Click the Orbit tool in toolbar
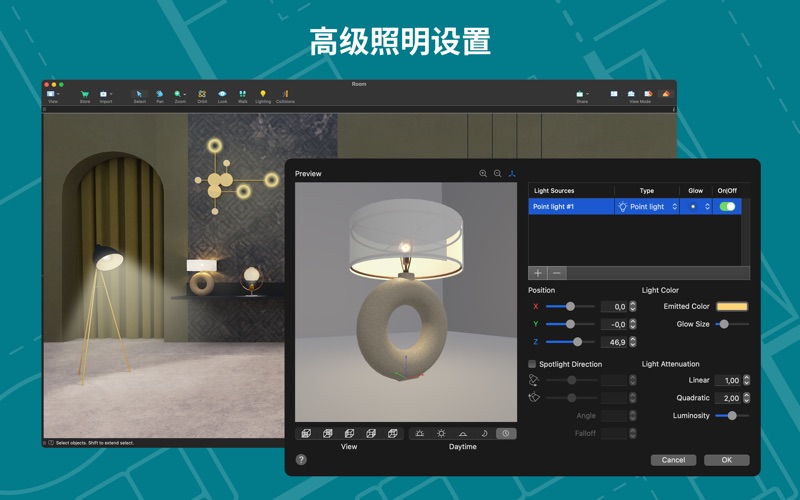This screenshot has width=800, height=500. [x=202, y=95]
